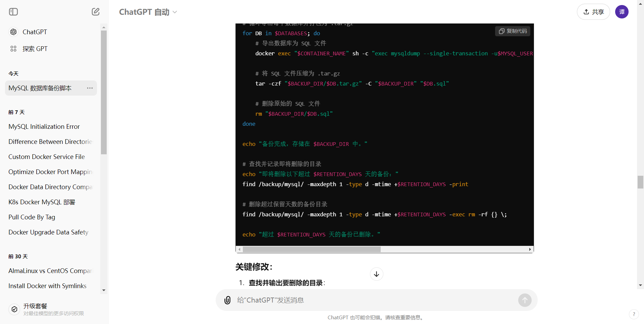Open AlmaLinux vs CentOS Compare chat
The height and width of the screenshot is (324, 644).
(50, 271)
